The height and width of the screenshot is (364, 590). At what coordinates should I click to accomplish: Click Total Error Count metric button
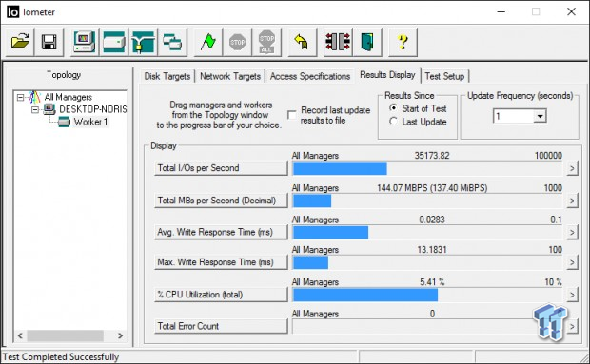point(221,326)
